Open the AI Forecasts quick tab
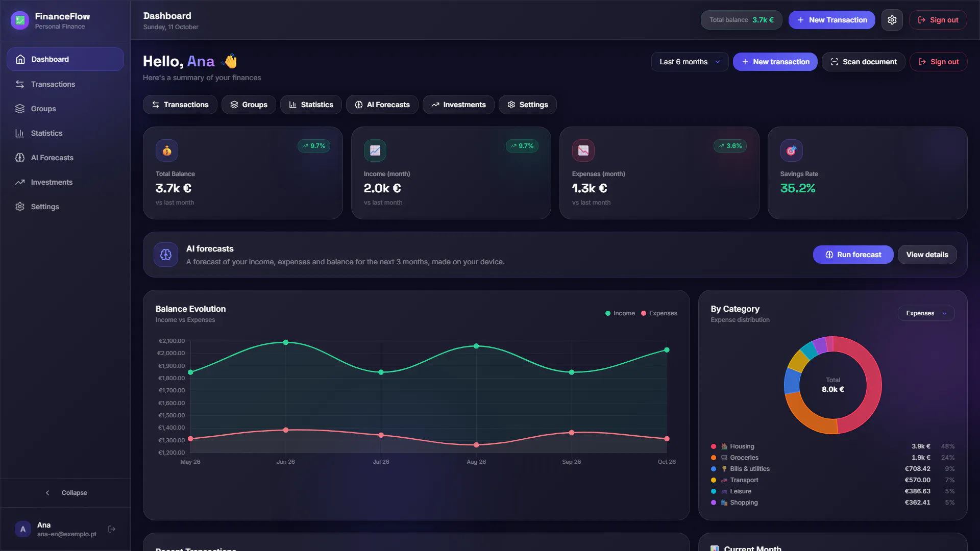 tap(382, 105)
